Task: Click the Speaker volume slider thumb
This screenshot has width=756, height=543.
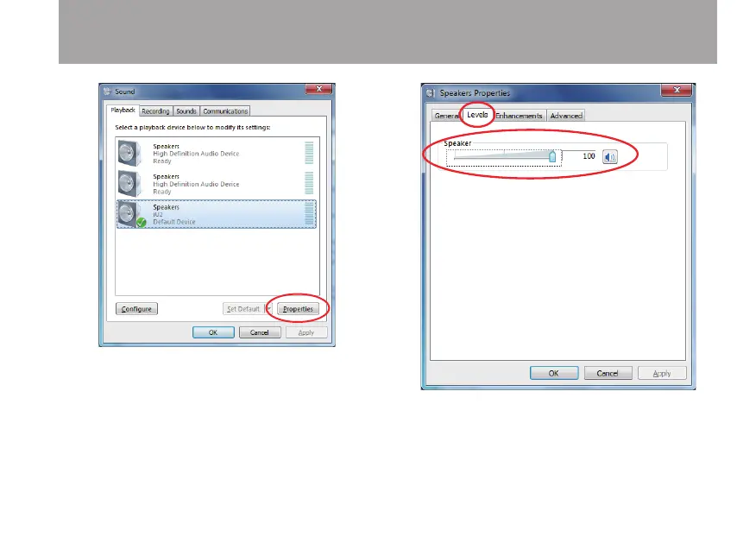Action: 552,156
